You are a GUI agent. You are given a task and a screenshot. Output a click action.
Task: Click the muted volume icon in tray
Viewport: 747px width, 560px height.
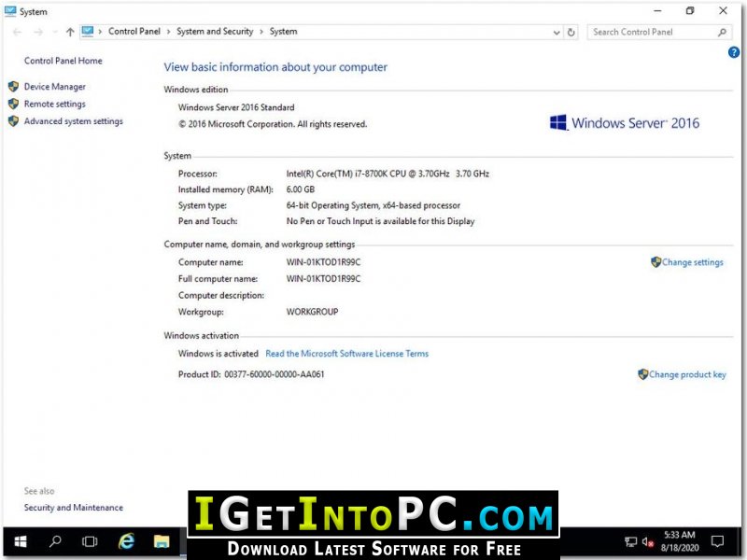click(x=647, y=542)
